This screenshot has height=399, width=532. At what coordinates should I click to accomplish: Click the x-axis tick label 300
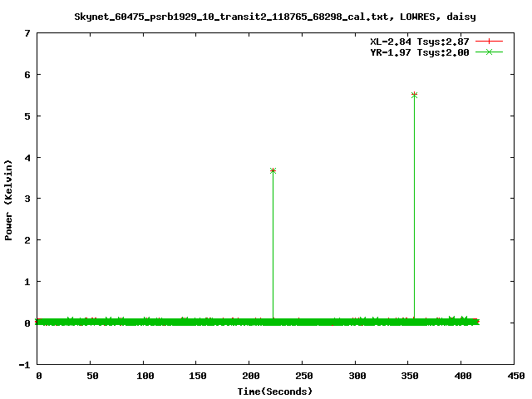(x=357, y=376)
